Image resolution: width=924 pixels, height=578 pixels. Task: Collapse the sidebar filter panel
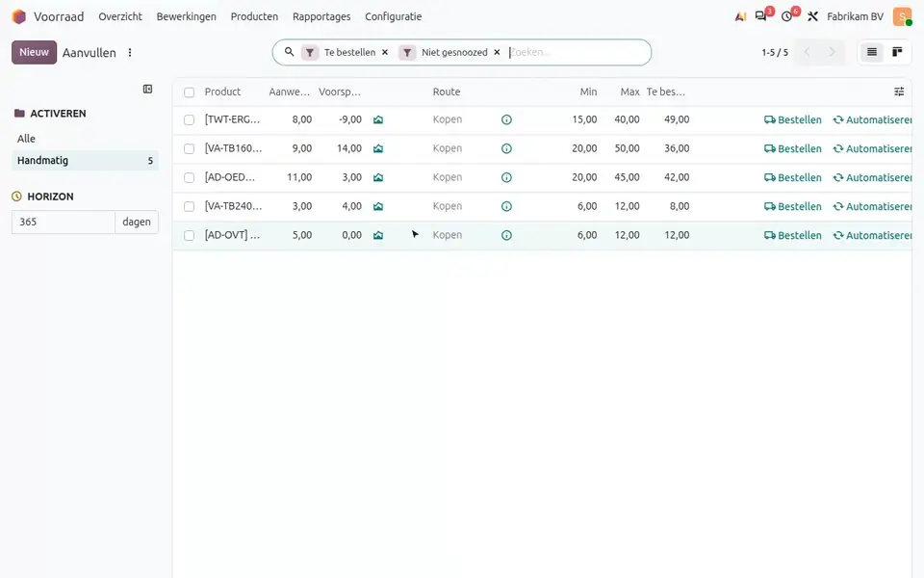tap(147, 89)
